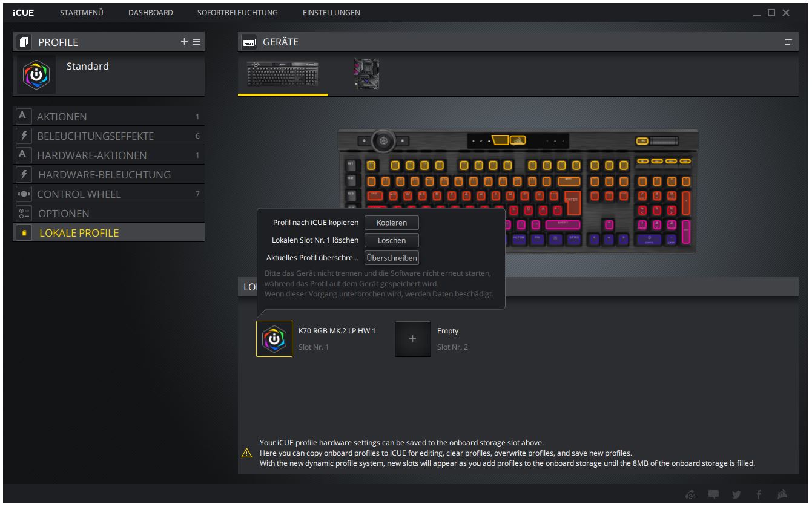Image resolution: width=812 pixels, height=507 pixels.
Task: Select the motherboard device thumbnail
Action: tap(366, 74)
